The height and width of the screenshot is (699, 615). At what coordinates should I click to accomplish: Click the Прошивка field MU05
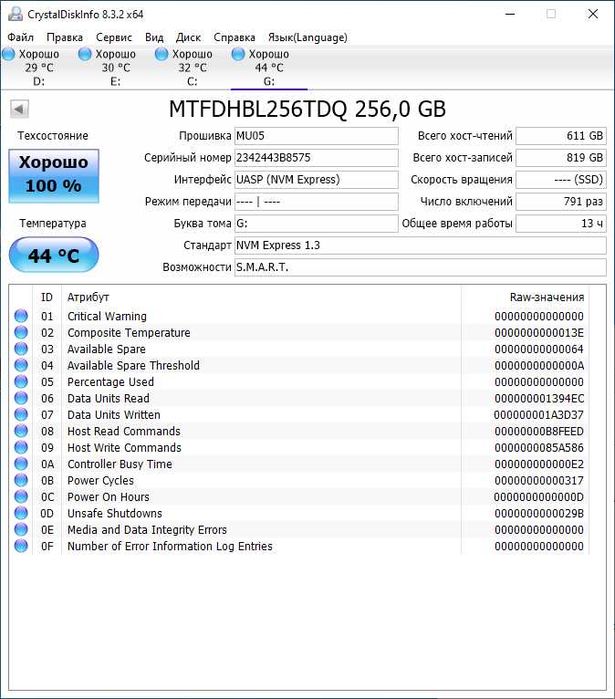point(316,136)
